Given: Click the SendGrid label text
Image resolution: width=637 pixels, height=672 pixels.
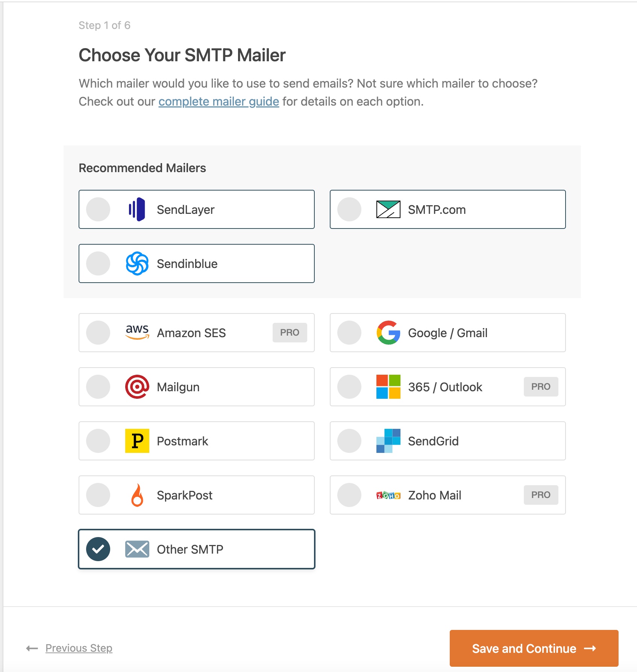Looking at the screenshot, I should point(433,441).
